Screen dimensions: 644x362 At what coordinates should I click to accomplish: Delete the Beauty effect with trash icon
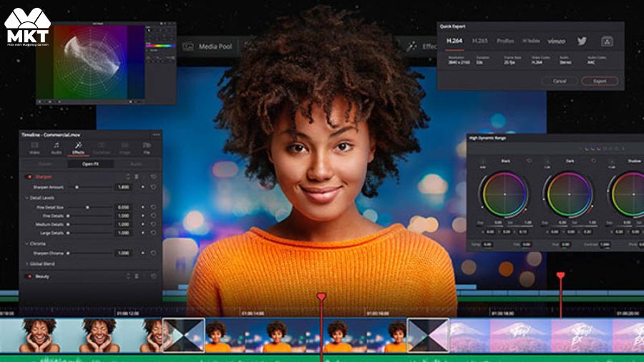(137, 277)
